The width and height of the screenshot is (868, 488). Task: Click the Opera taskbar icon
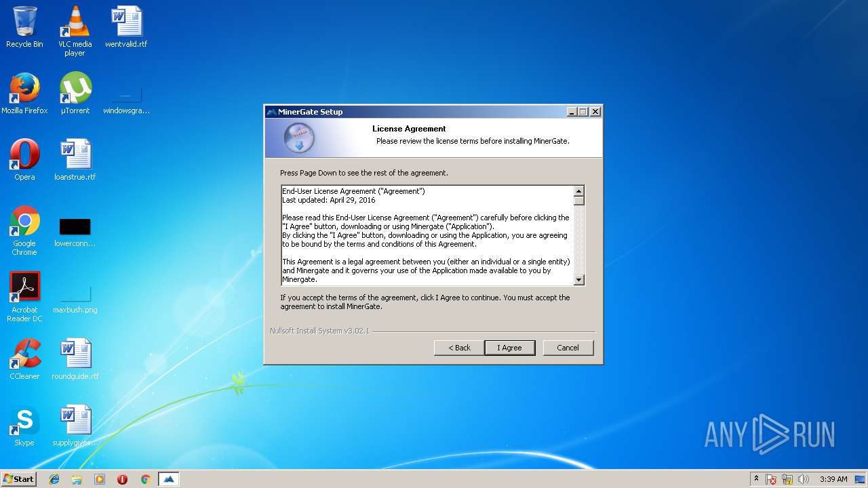pos(123,479)
